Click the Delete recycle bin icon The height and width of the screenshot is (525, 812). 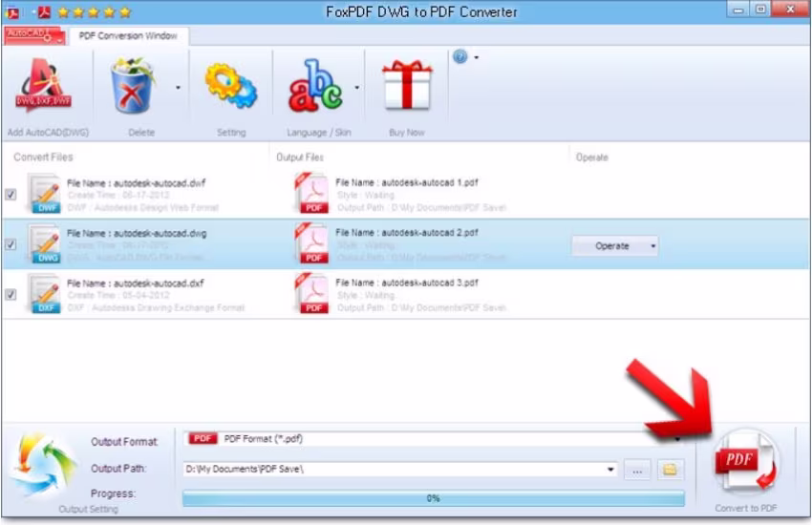pyautogui.click(x=133, y=86)
